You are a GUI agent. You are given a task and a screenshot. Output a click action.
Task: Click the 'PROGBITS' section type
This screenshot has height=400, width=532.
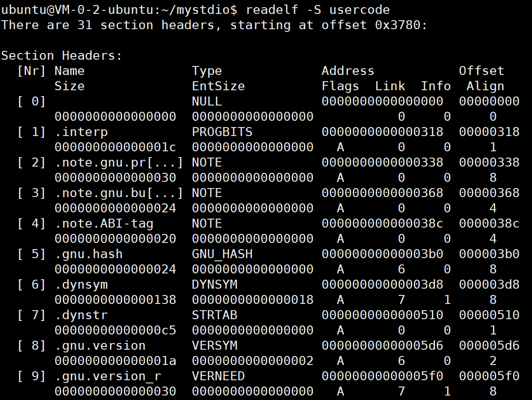222,132
